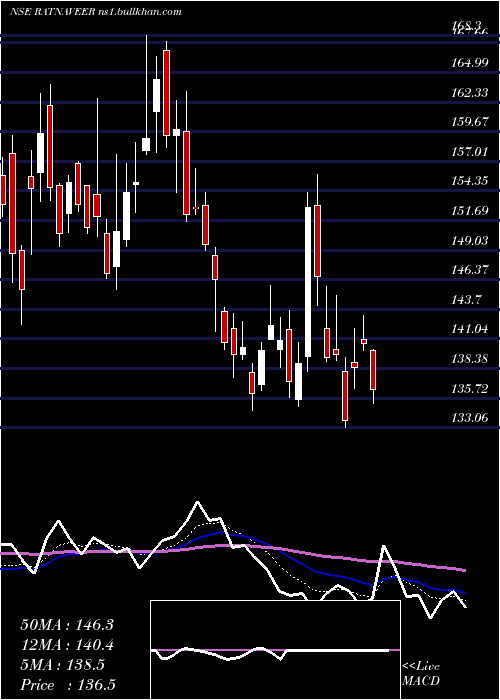Click the 143.7 price axis label
Image resolution: width=500 pixels, height=700 pixels.
[x=467, y=299]
